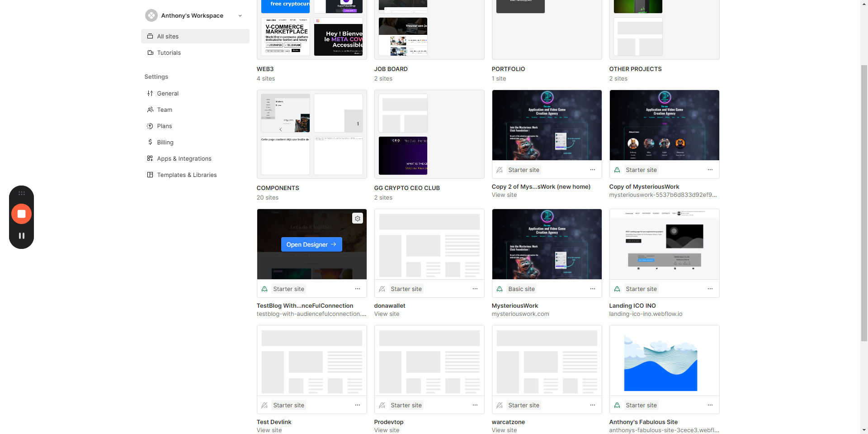The height and width of the screenshot is (434, 868).
Task: Open Anthony's Workspace switcher dropdown
Action: coord(195,15)
